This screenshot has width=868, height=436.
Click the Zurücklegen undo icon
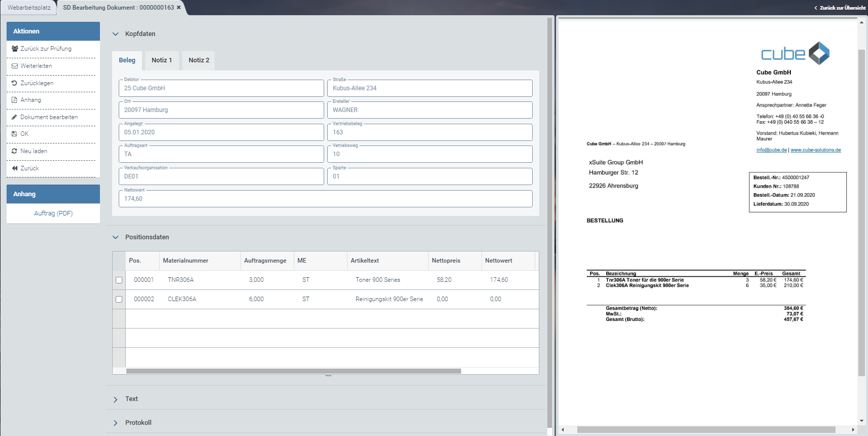click(x=15, y=83)
